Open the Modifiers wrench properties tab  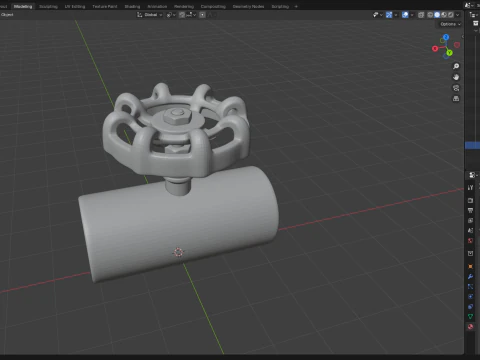[x=470, y=276]
